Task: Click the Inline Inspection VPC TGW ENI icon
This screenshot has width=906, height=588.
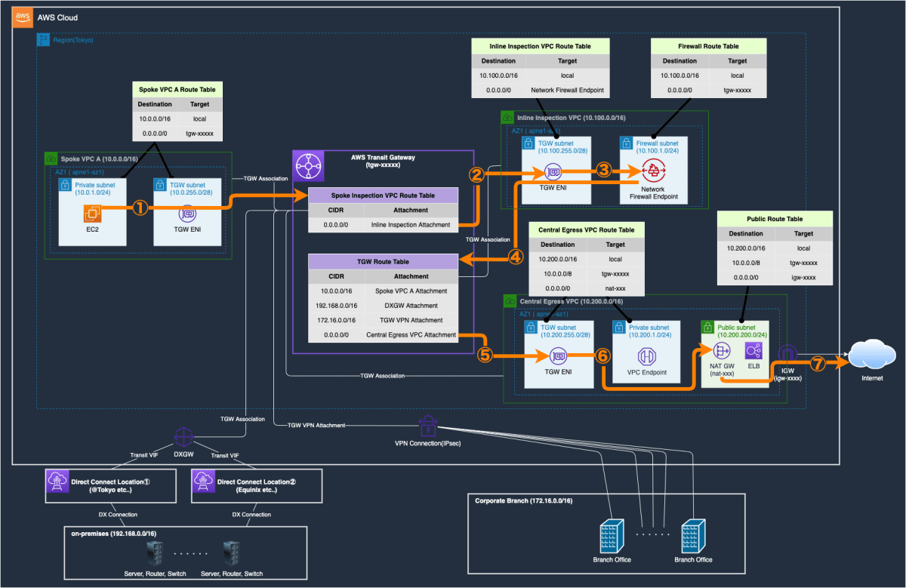Action: click(x=553, y=173)
